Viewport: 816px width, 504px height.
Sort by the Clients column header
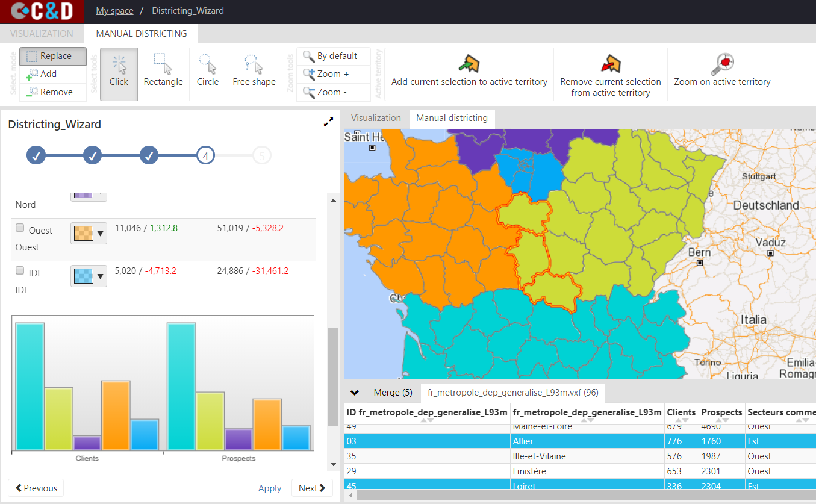681,413
